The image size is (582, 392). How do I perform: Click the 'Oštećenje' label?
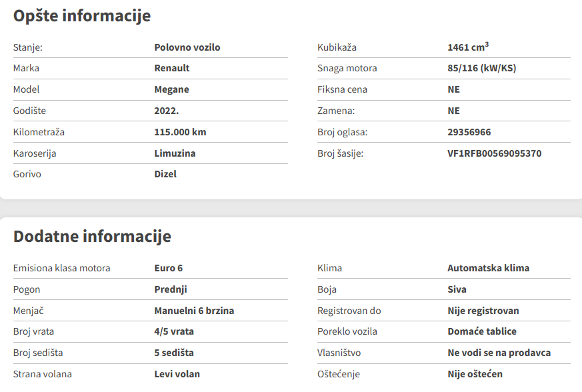(339, 374)
